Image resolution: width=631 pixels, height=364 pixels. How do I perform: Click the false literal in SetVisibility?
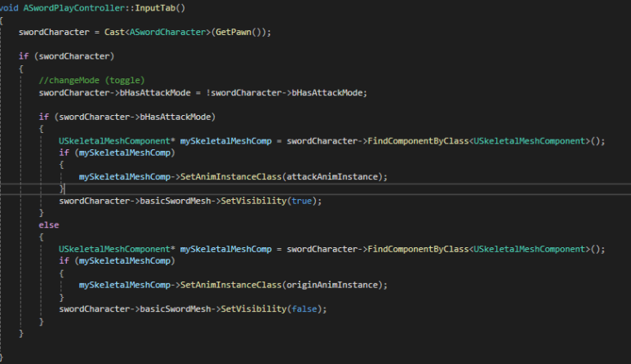tap(304, 309)
